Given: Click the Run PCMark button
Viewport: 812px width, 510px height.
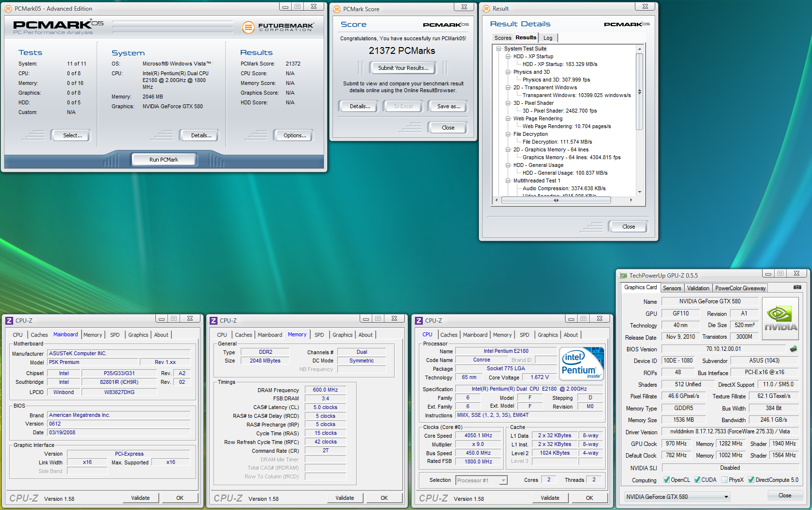Looking at the screenshot, I should (164, 160).
